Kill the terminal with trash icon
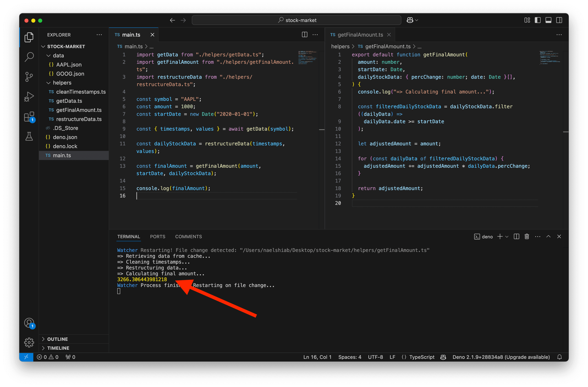Image resolution: width=588 pixels, height=387 pixels. pos(527,237)
